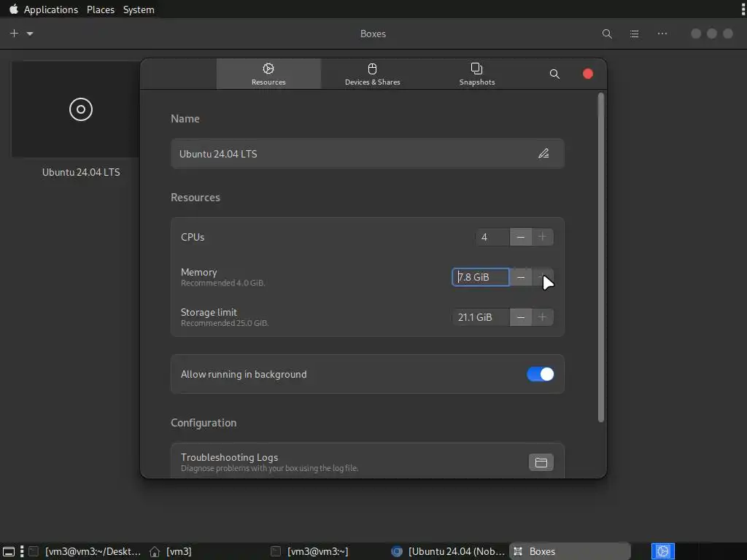Screen dimensions: 747x560
Task: Click the Ubuntu 24.04 LTS name field
Action: click(368, 154)
